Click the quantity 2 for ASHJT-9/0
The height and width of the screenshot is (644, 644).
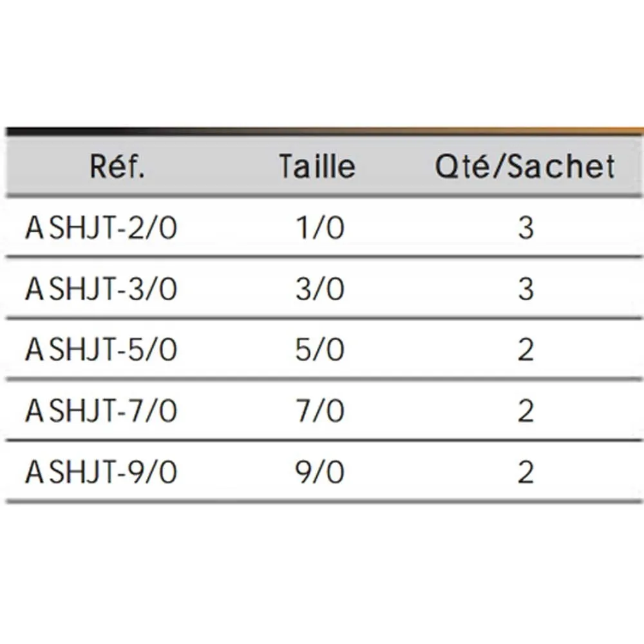[526, 473]
